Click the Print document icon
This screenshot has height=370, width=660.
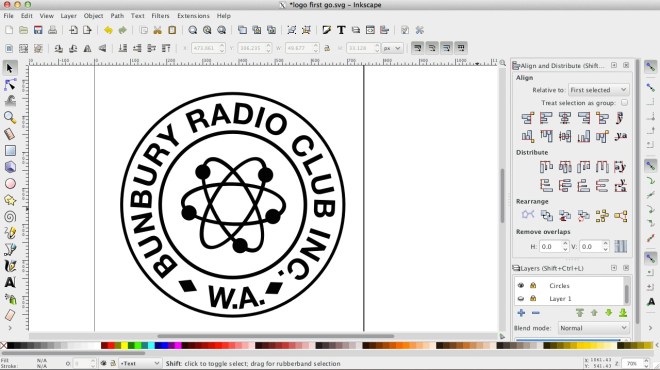[x=52, y=30]
